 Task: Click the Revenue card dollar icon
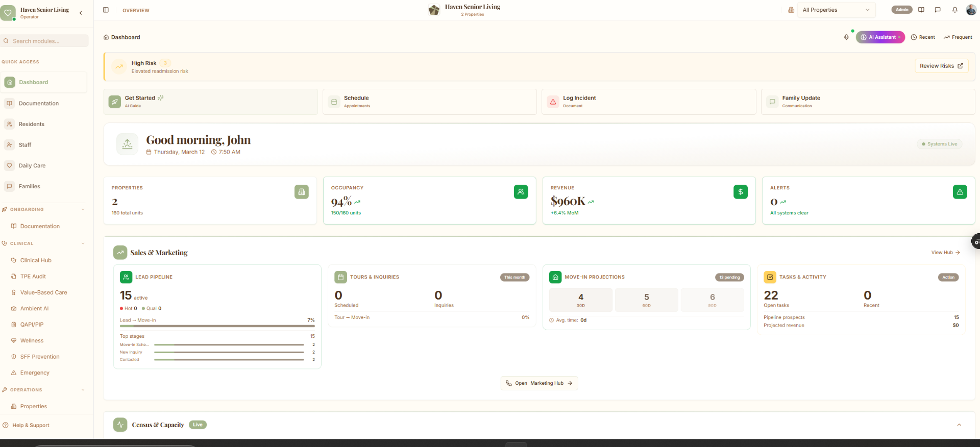(741, 192)
